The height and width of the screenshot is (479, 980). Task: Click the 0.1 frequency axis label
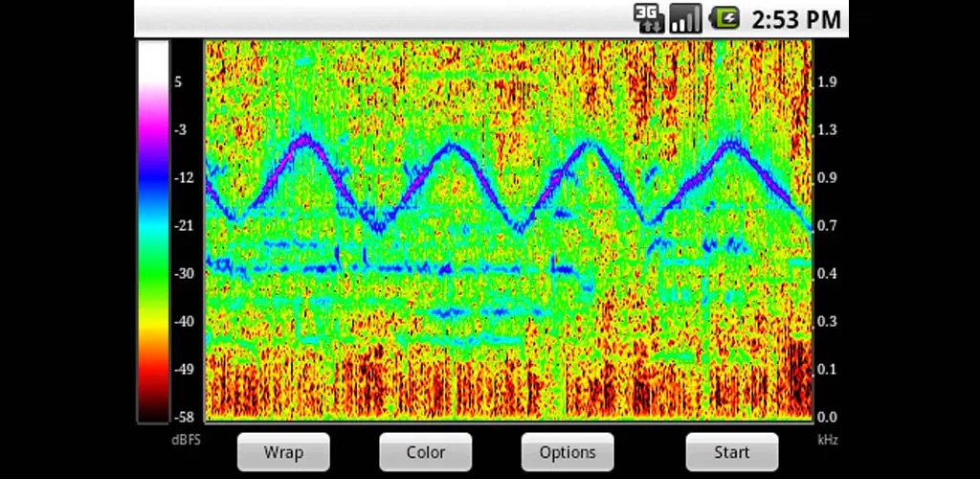pos(828,369)
